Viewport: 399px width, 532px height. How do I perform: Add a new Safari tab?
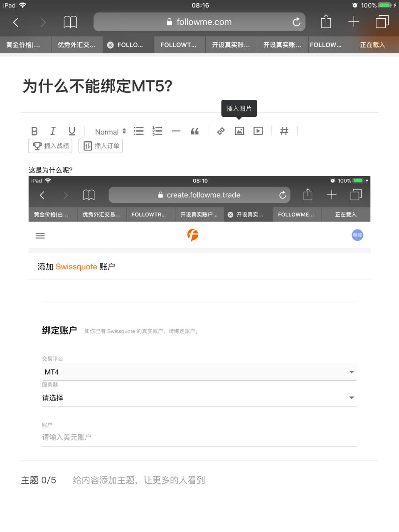click(354, 22)
